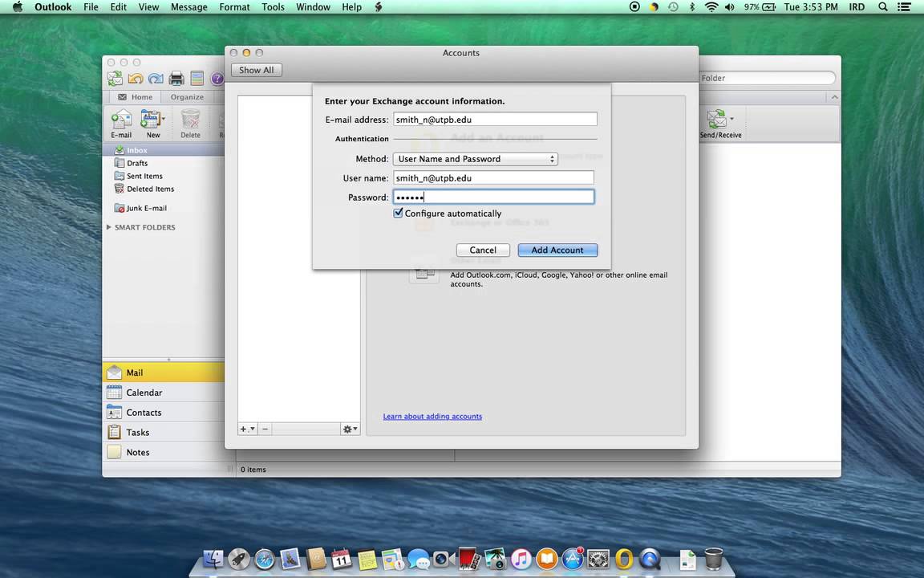
Task: Open Help via purple question icon
Action: tap(217, 78)
